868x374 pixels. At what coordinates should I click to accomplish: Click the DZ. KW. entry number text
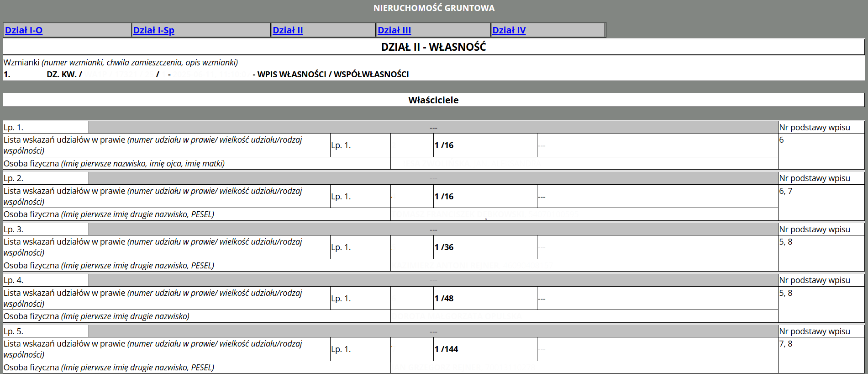coord(64,75)
